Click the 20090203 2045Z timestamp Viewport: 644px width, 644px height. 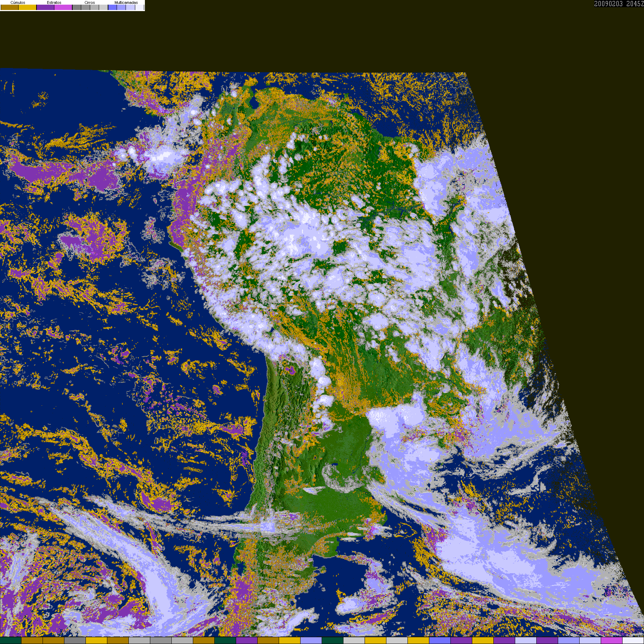coord(619,4)
